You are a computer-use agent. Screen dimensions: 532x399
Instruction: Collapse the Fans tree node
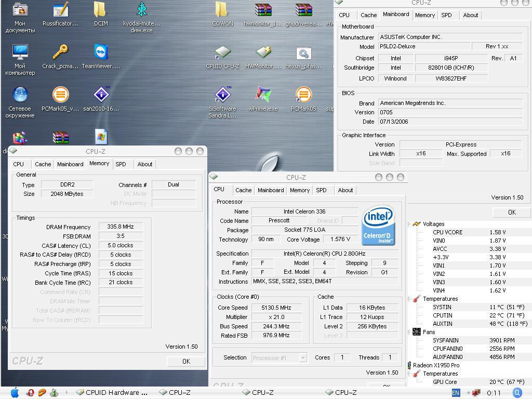coord(408,332)
